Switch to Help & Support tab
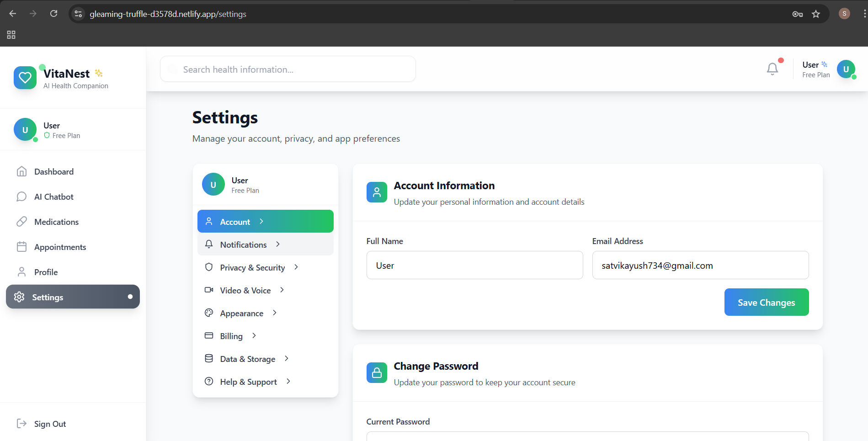This screenshot has height=441, width=868. click(266, 381)
